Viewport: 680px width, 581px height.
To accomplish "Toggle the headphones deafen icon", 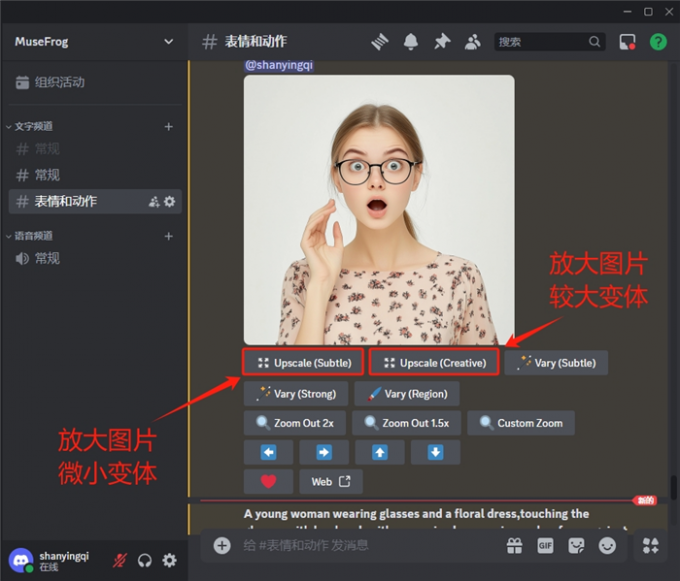I will pyautogui.click(x=145, y=561).
